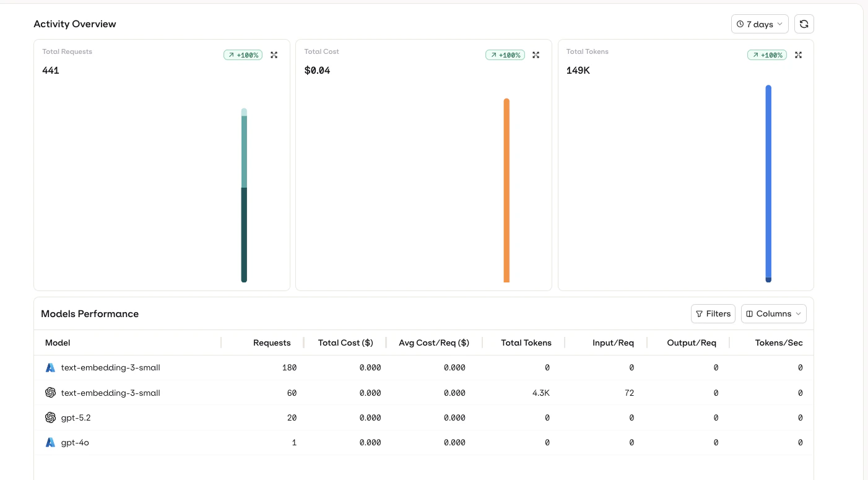
Task: Sort by the Total Cost ($) column header
Action: click(345, 343)
